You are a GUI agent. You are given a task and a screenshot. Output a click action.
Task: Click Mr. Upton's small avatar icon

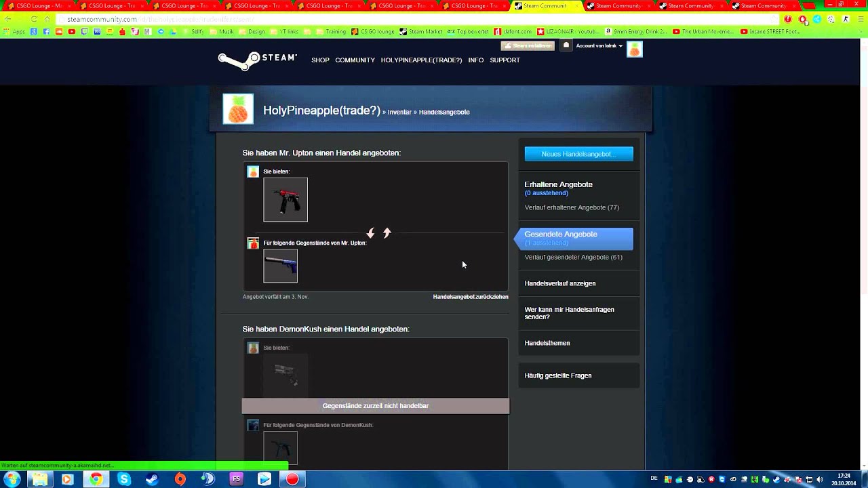pyautogui.click(x=253, y=243)
